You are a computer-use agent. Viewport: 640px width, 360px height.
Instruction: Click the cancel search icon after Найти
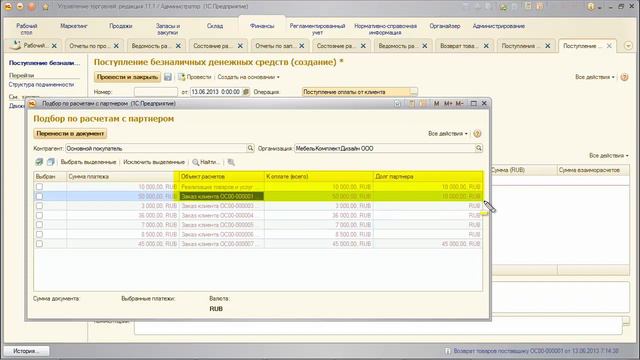(231, 162)
